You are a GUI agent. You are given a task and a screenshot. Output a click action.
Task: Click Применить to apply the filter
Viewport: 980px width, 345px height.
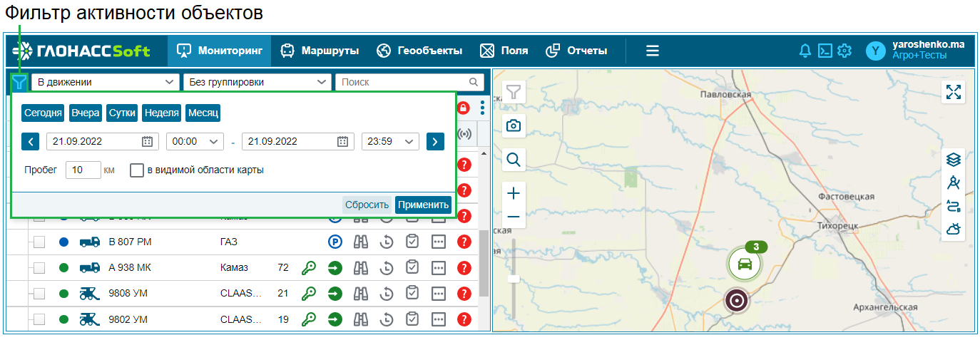tap(424, 205)
